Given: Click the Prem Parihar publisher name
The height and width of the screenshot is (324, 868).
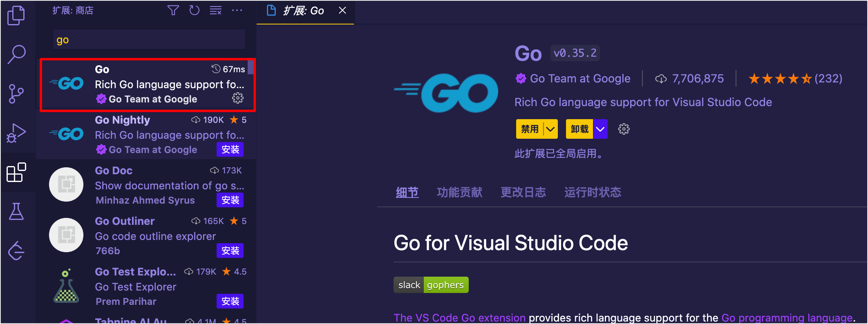Looking at the screenshot, I should 126,302.
